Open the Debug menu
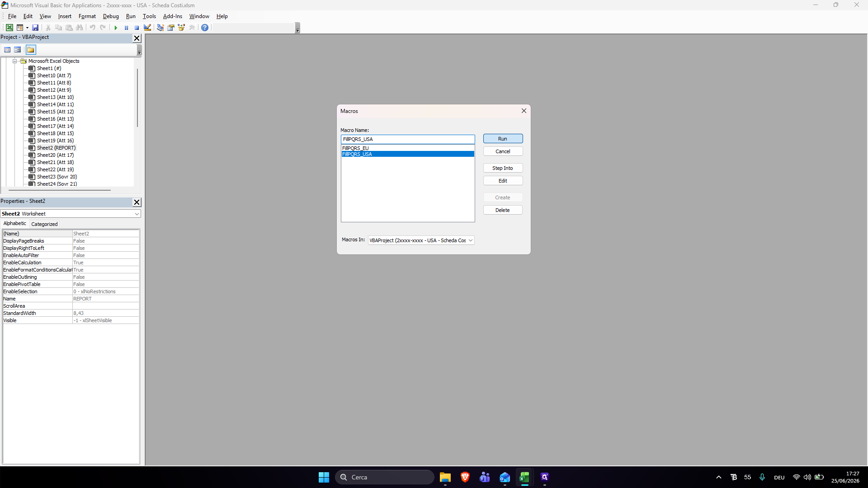This screenshot has height=488, width=868. point(111,16)
